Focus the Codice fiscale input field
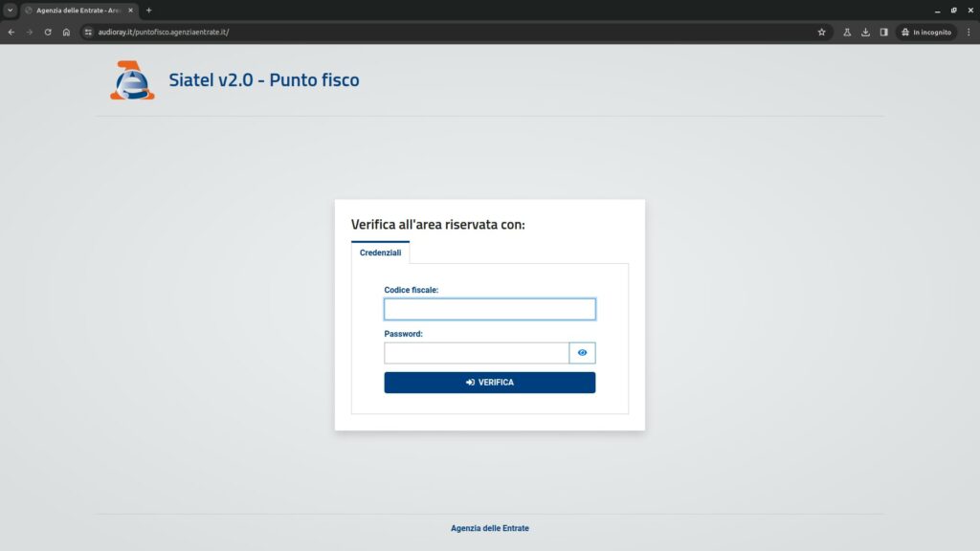This screenshot has width=980, height=551. 489,309
